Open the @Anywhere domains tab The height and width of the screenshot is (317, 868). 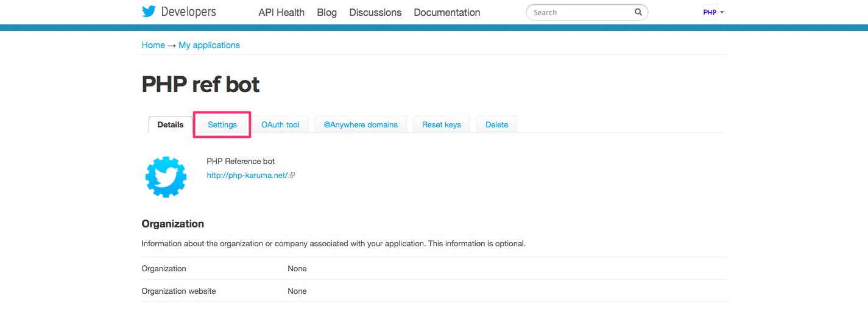(361, 124)
